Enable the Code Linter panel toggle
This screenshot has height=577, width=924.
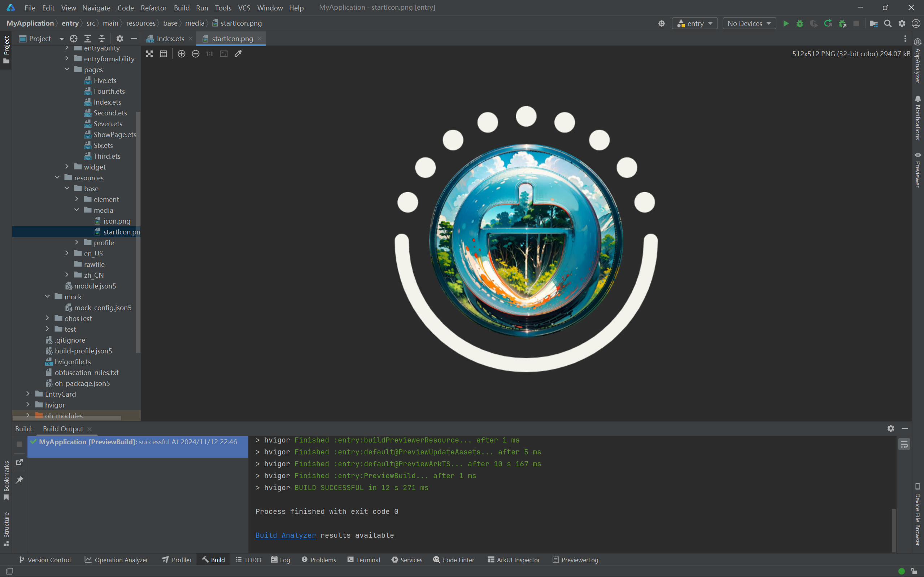click(454, 560)
